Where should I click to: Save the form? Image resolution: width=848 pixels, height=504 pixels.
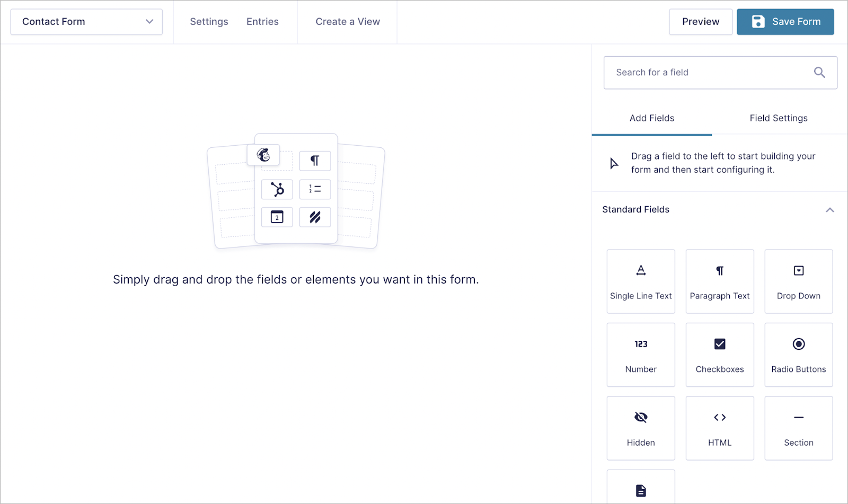click(x=785, y=22)
